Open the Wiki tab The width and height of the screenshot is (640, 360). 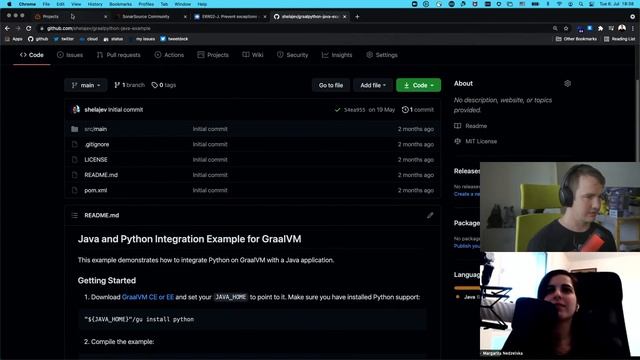pyautogui.click(x=253, y=55)
